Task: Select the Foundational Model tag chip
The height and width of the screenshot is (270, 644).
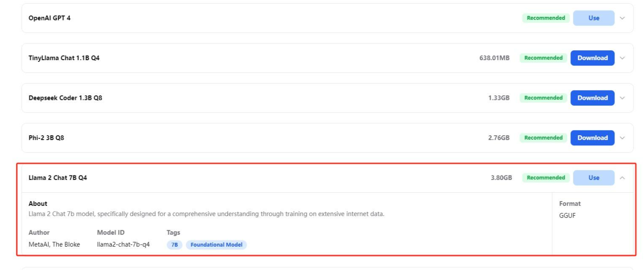Action: point(216,244)
